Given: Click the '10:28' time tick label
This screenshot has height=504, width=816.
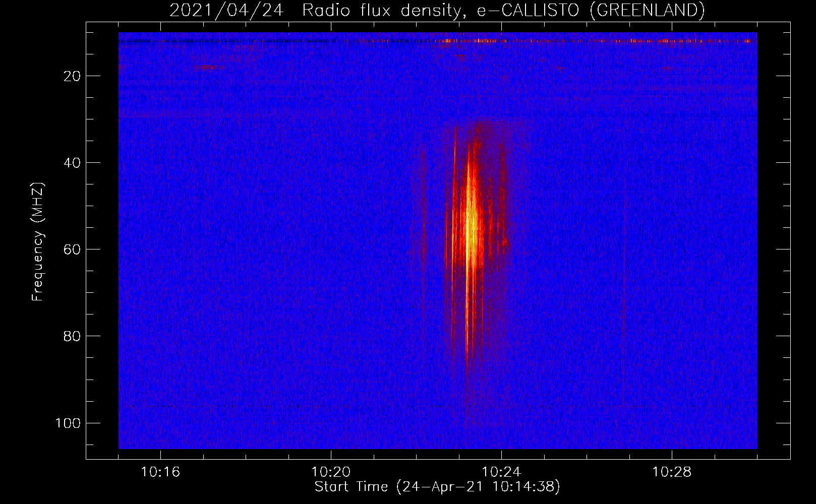Looking at the screenshot, I should click(672, 472).
